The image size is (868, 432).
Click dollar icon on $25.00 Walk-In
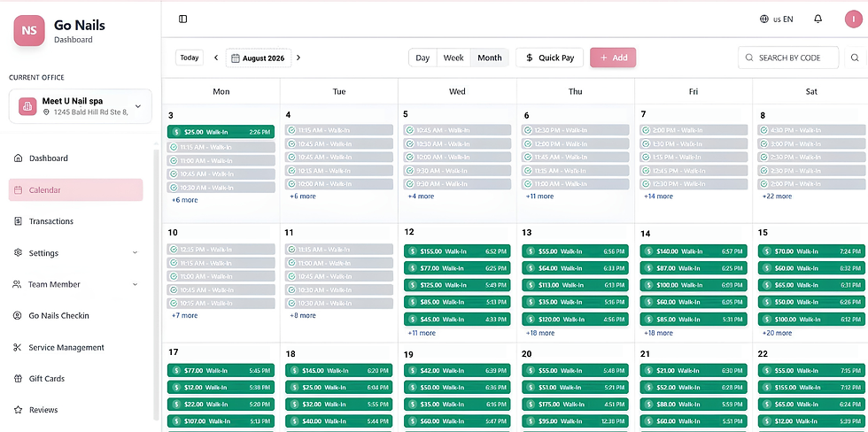[x=176, y=132]
